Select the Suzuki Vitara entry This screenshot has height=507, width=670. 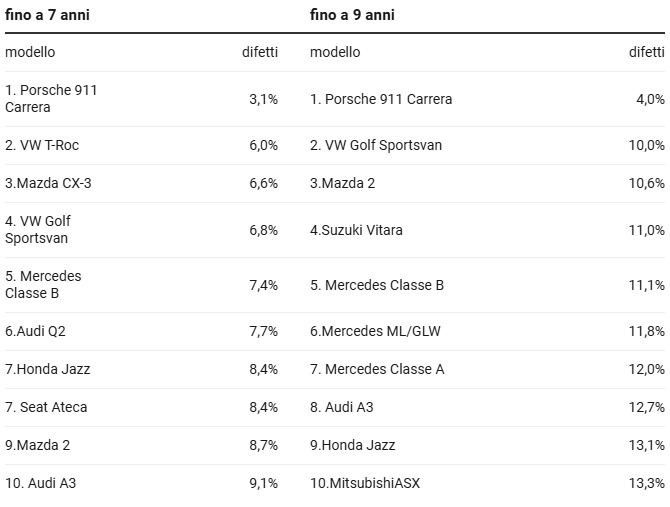point(356,230)
